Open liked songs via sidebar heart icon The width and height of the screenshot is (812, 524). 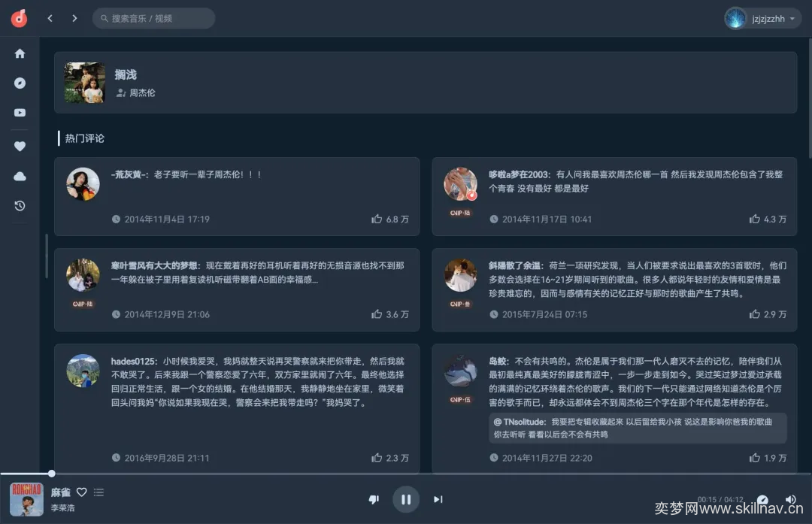pos(20,147)
